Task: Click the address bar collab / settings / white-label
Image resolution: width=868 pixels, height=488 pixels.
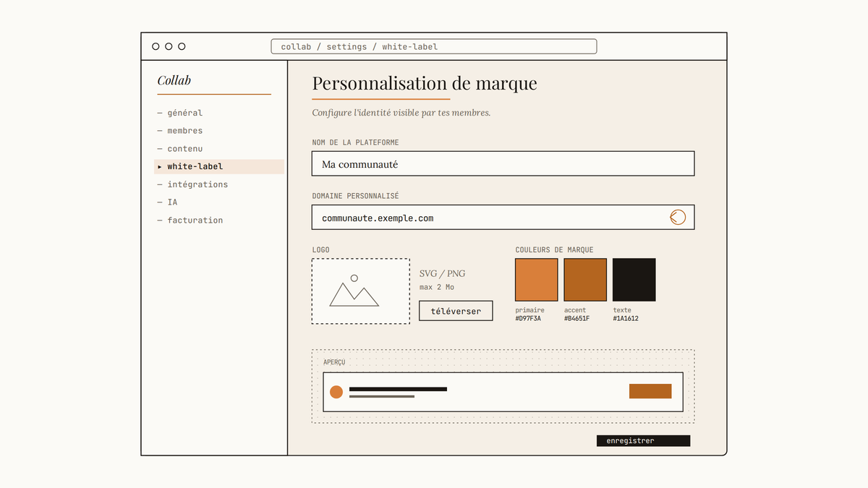Action: pos(434,46)
